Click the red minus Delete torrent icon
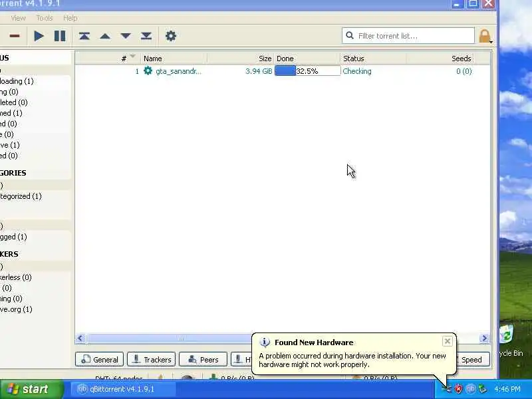 pyautogui.click(x=14, y=36)
